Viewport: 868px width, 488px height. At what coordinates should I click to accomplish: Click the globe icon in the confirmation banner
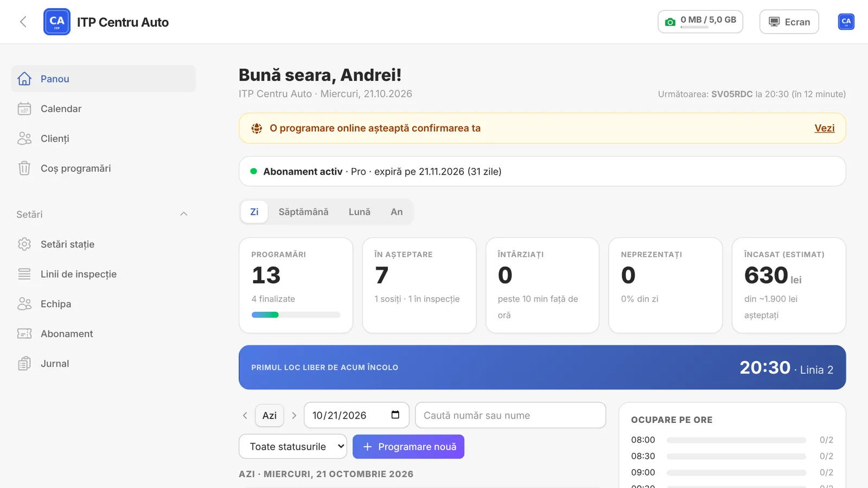tap(257, 128)
